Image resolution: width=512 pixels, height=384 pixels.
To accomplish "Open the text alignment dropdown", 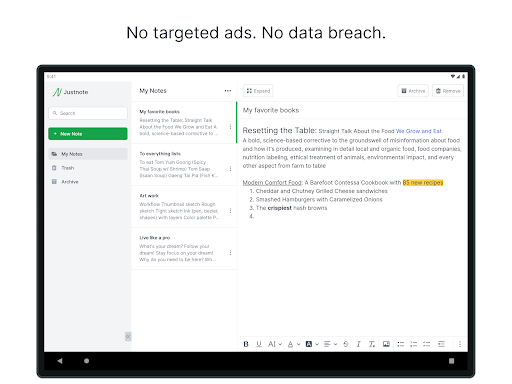I will coord(330,344).
